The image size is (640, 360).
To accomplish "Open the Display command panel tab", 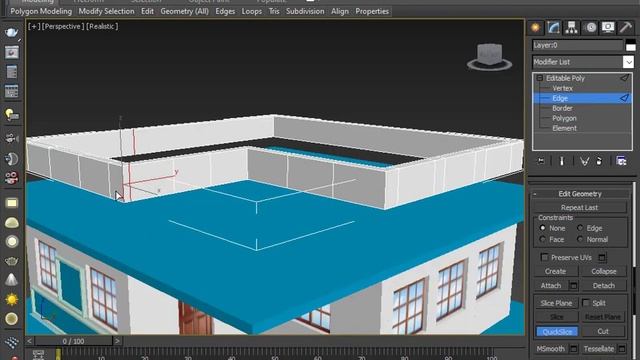I will tap(608, 28).
